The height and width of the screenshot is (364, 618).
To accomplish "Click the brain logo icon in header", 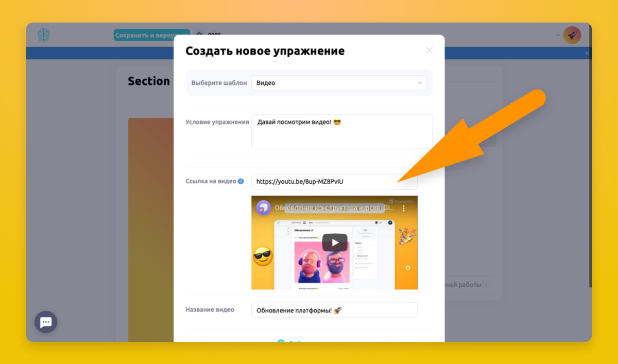I will 44,35.
